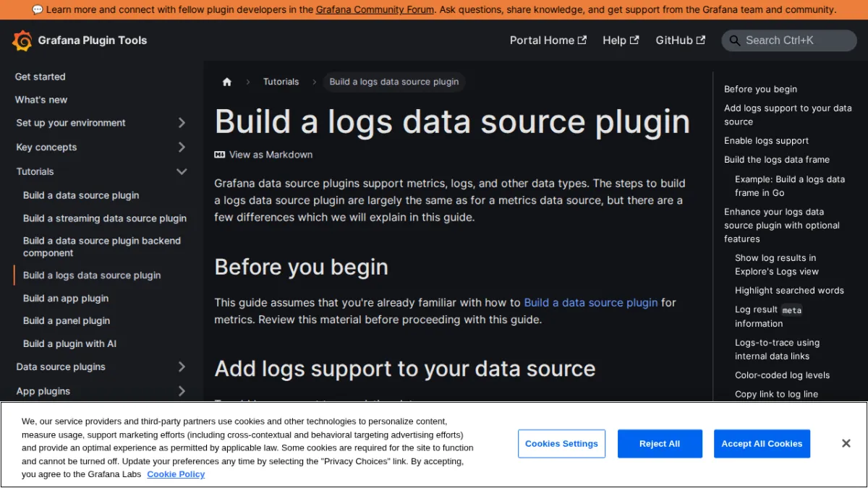
Task: Expand App plugins chevron
Action: (x=182, y=391)
